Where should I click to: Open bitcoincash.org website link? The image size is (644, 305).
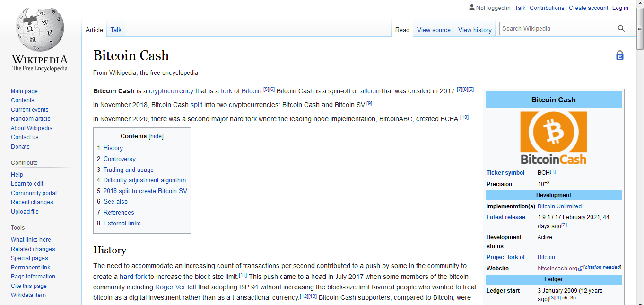pos(557,269)
